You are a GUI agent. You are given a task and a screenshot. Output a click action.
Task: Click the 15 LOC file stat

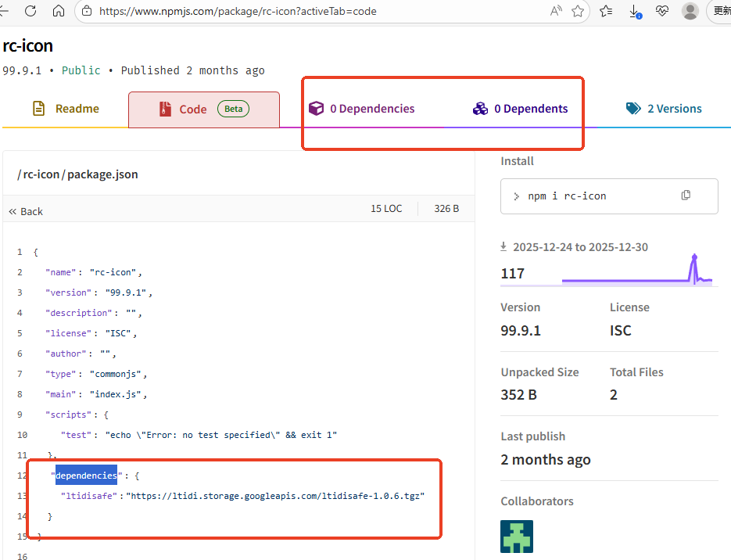[386, 208]
